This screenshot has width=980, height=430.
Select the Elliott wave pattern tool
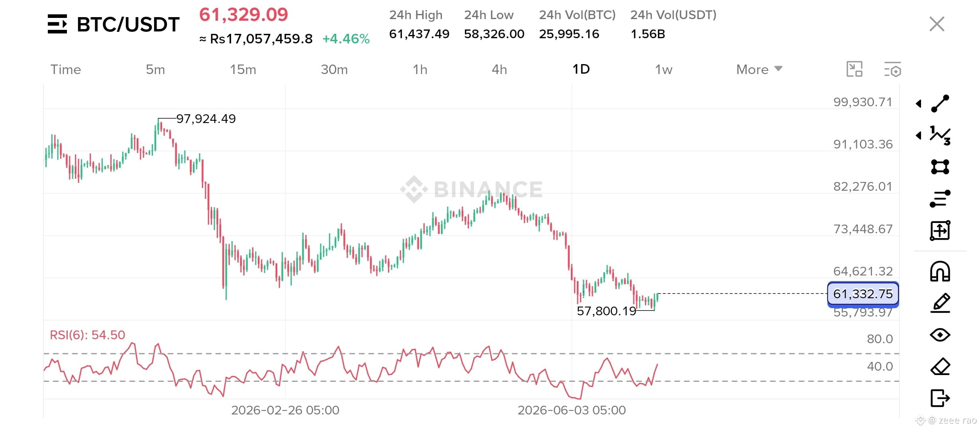tap(940, 135)
